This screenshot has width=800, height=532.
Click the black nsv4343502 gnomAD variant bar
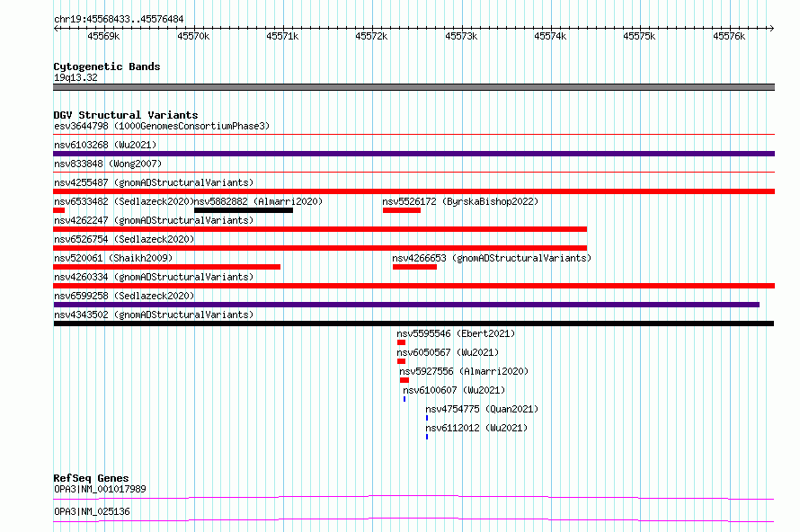413,324
